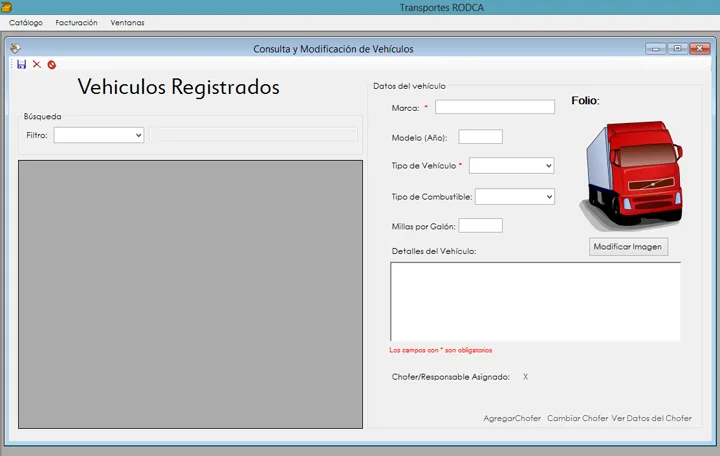Click the Modelo (Año) input box
Screen dimensions: 720x456
coord(480,136)
